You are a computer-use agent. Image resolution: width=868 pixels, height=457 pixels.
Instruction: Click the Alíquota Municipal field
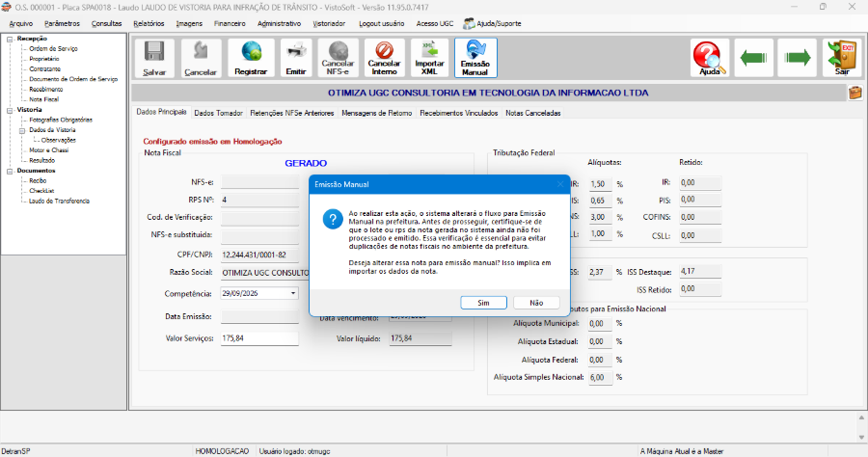click(600, 324)
